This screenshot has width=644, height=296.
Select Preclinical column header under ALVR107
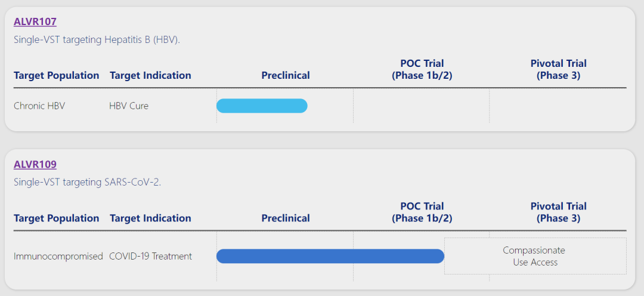click(286, 75)
